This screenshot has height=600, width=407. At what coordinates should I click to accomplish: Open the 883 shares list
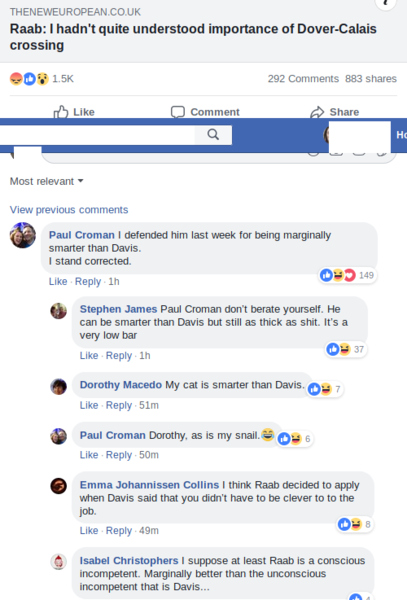(x=371, y=79)
